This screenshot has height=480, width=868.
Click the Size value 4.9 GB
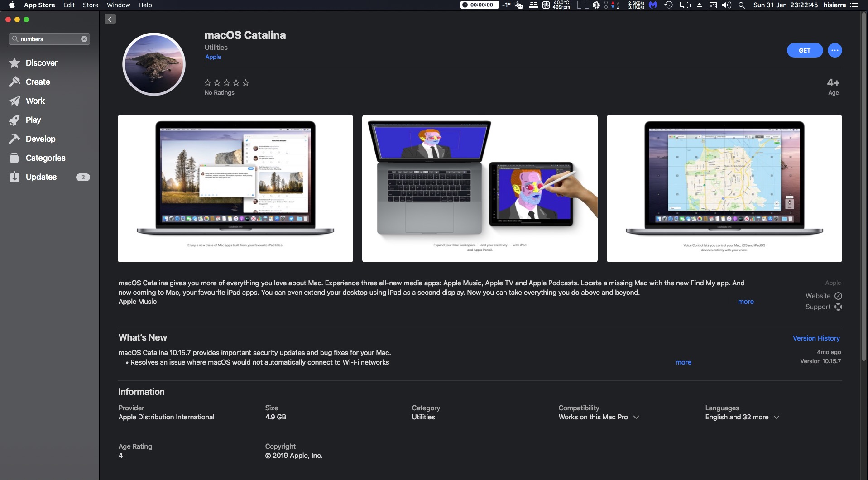point(276,417)
